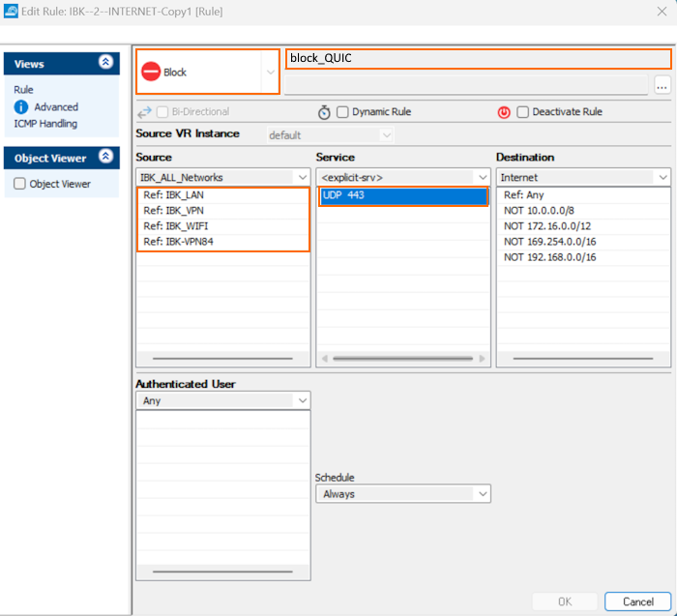Image resolution: width=677 pixels, height=616 pixels.
Task: Click the Dynamic Rule stopwatch icon
Action: coord(324,112)
